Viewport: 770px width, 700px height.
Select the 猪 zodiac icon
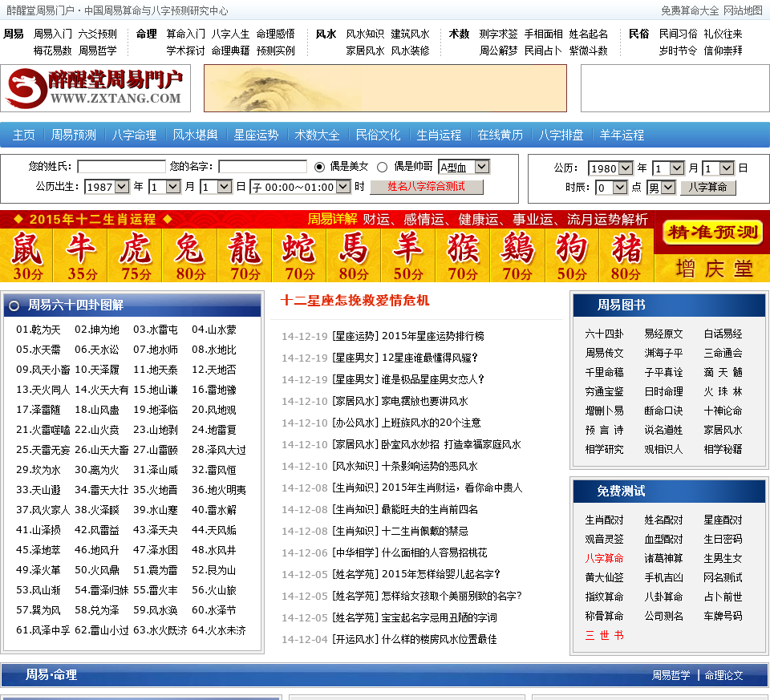click(626, 255)
